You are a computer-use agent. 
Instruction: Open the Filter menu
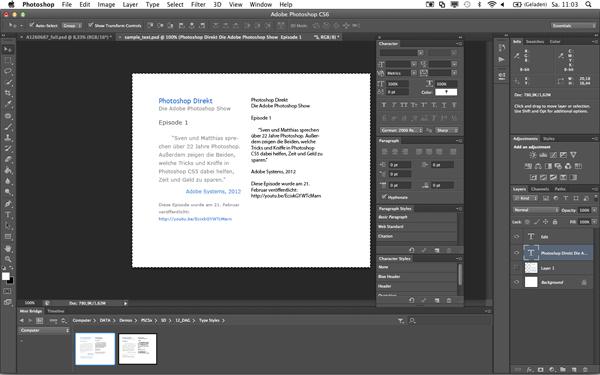click(198, 5)
